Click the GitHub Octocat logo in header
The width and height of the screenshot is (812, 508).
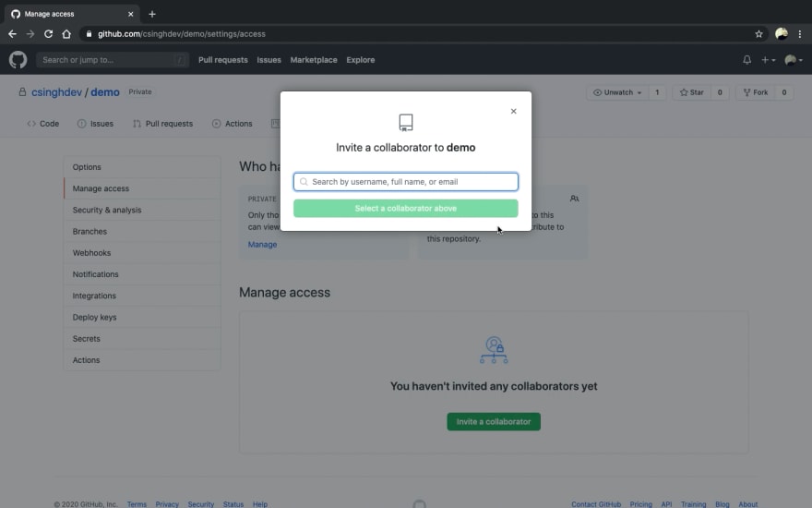(x=18, y=60)
